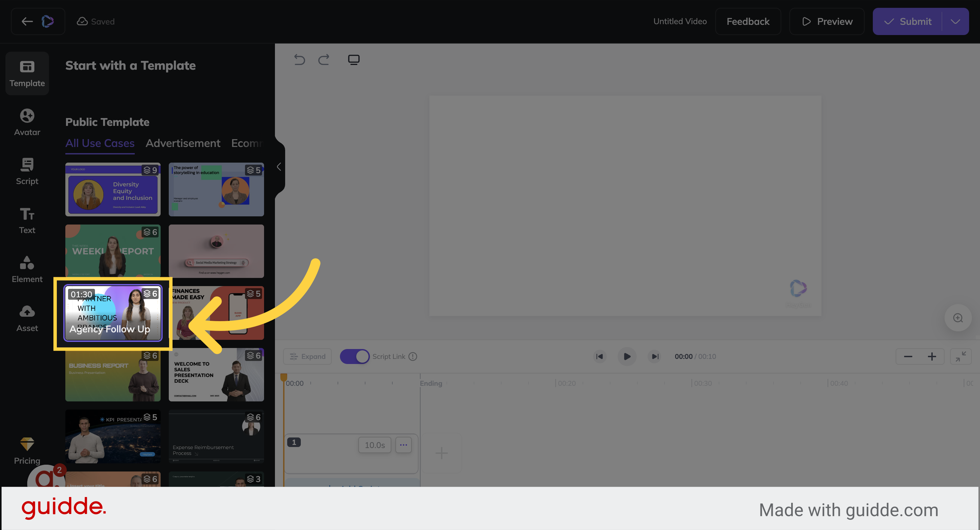Screen dimensions: 980x530
Task: Open the Template panel
Action: pyautogui.click(x=27, y=73)
